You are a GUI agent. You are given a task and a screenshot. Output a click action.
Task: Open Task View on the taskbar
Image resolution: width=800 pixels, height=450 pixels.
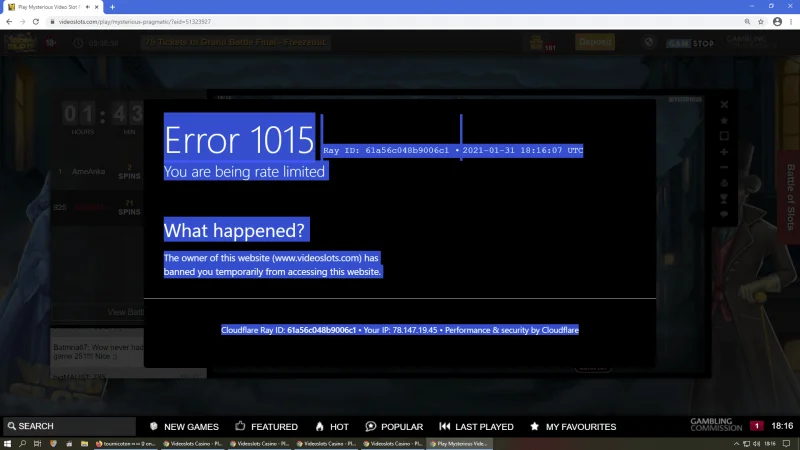coord(38,444)
